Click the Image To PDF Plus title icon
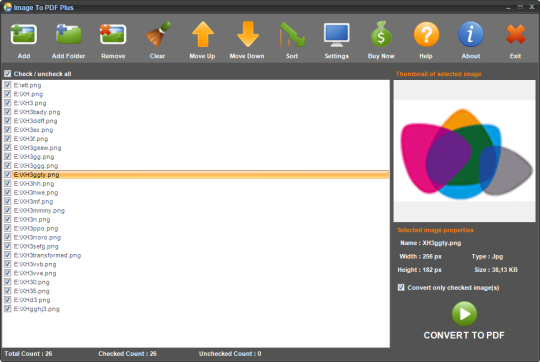 [x=7, y=7]
